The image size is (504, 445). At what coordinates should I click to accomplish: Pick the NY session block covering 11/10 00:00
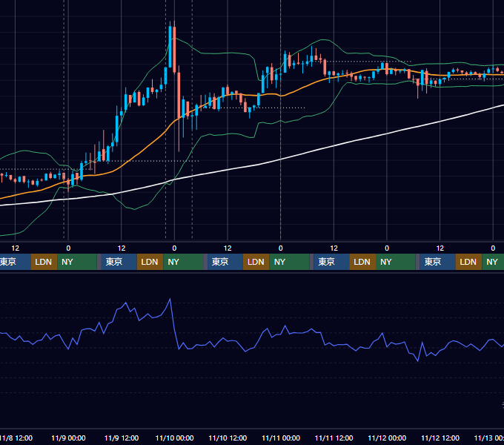[x=183, y=262]
